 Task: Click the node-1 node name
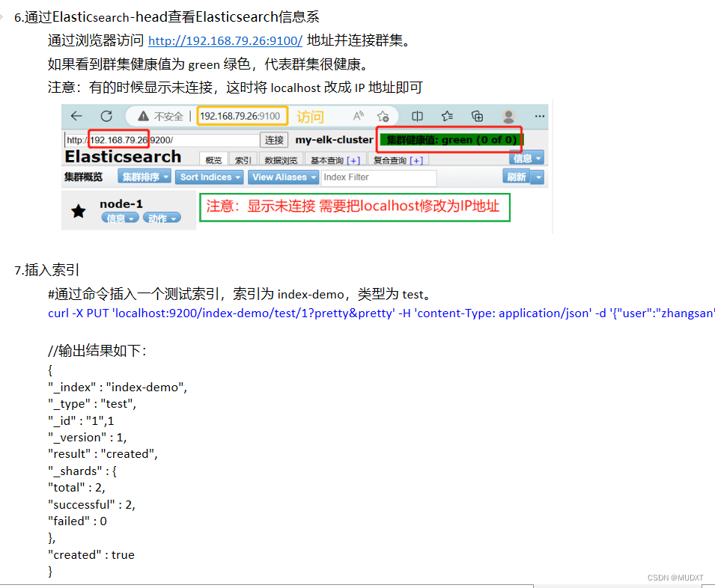pyautogui.click(x=121, y=203)
